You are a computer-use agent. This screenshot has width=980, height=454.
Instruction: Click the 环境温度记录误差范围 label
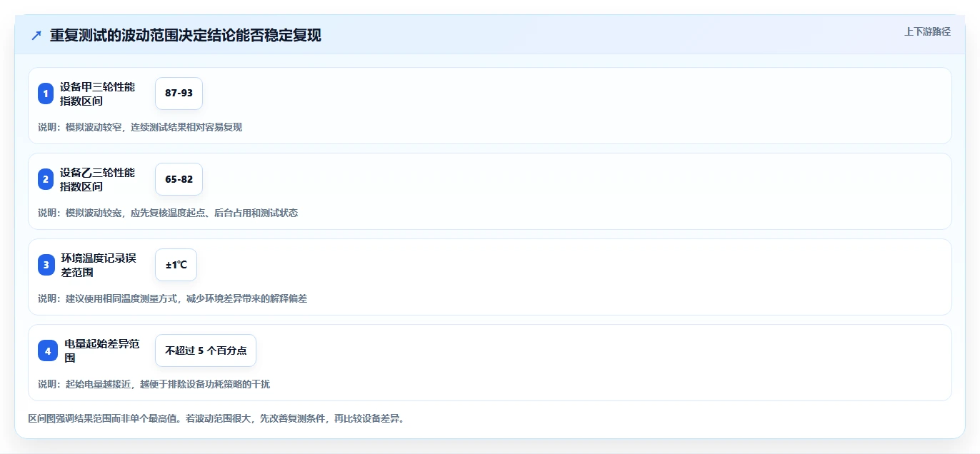[x=99, y=265]
